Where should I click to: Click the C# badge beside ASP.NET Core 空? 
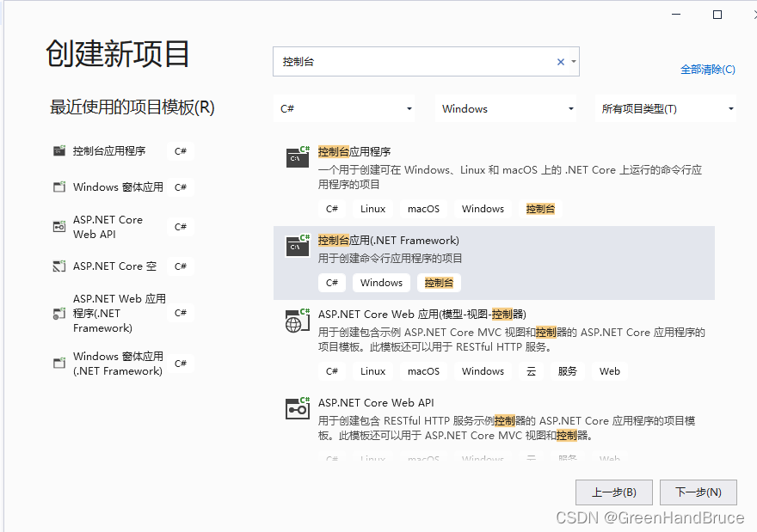pyautogui.click(x=181, y=266)
